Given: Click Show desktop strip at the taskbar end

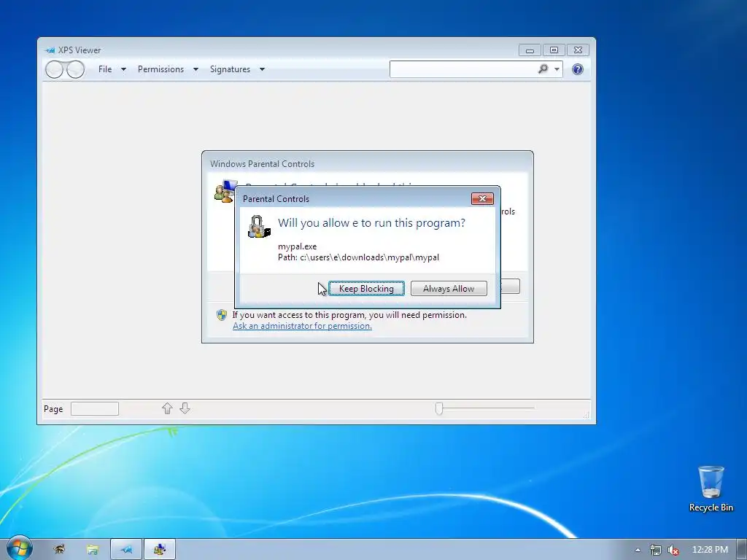Looking at the screenshot, I should tap(742, 550).
